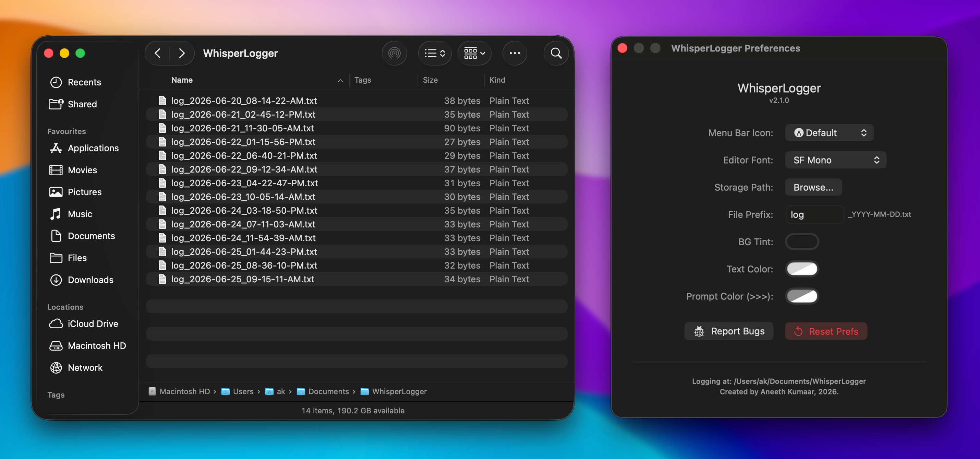Open the Menu Bar Icon dropdown
Image resolution: width=980 pixels, height=459 pixels.
click(x=829, y=132)
